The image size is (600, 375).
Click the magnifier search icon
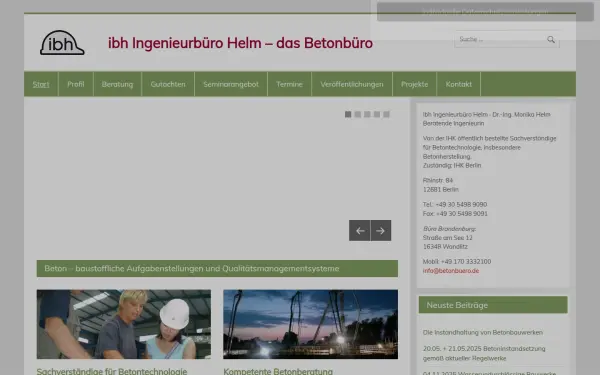(551, 39)
